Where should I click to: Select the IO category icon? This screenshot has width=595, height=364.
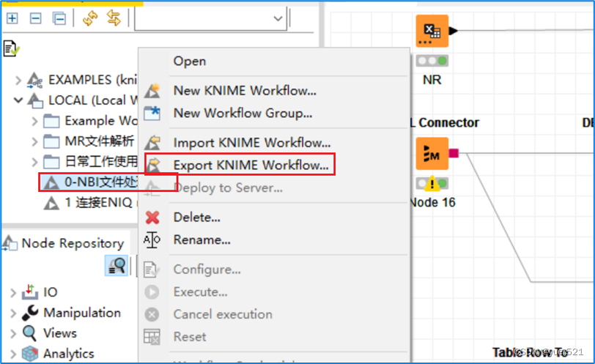pos(30,292)
